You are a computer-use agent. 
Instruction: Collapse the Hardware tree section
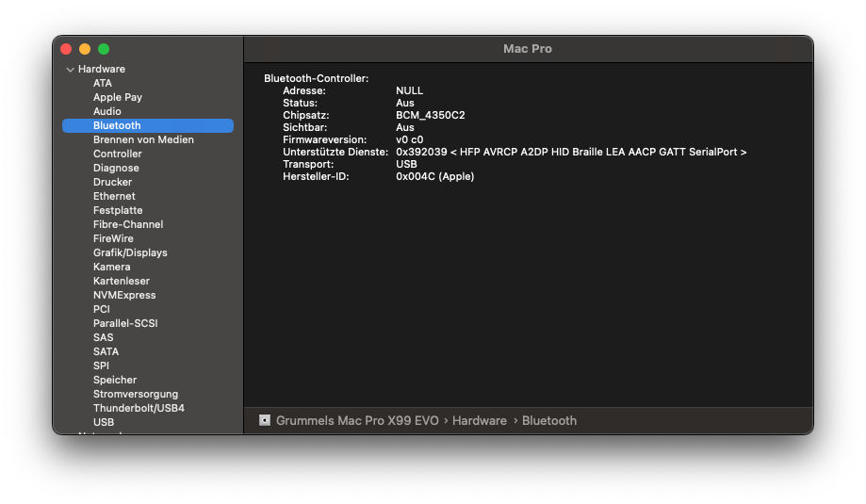point(70,70)
